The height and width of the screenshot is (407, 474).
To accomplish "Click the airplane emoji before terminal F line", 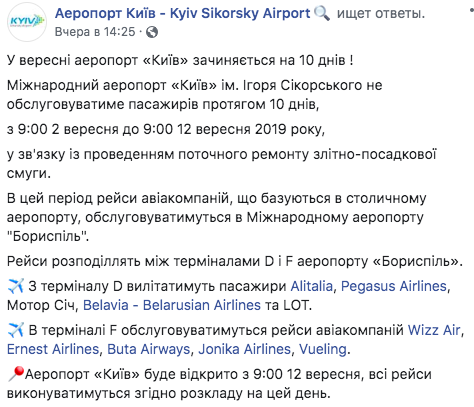I will click(16, 330).
